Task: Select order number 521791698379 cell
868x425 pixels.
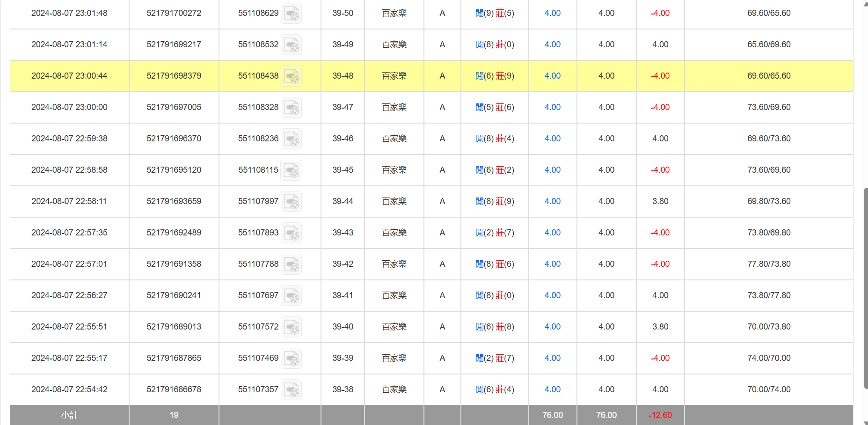Action: (x=174, y=76)
